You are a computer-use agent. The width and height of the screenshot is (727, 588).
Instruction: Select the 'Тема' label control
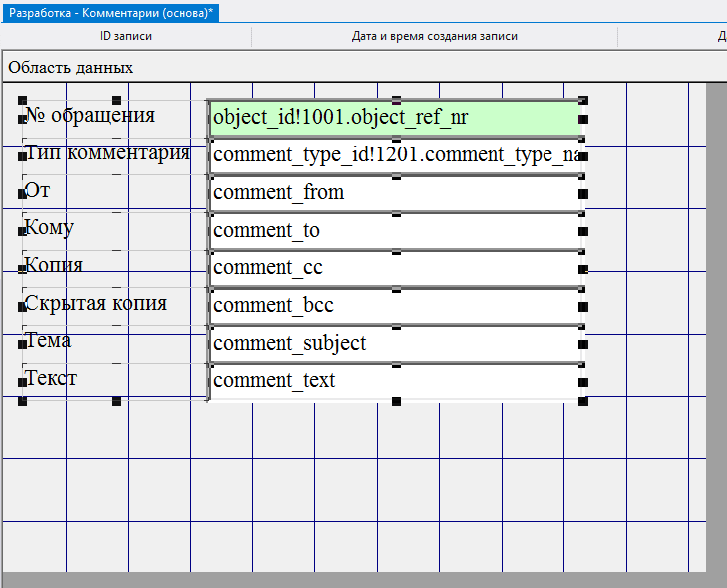48,341
